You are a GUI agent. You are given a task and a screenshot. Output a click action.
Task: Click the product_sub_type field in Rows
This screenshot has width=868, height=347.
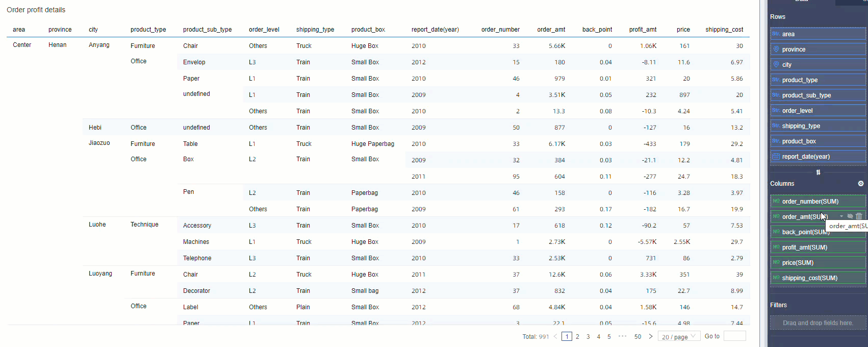pos(818,95)
